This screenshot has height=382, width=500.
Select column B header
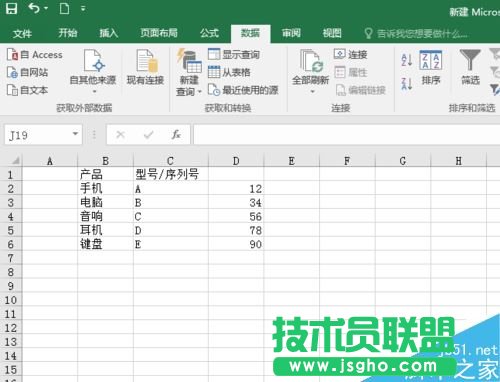[106, 161]
